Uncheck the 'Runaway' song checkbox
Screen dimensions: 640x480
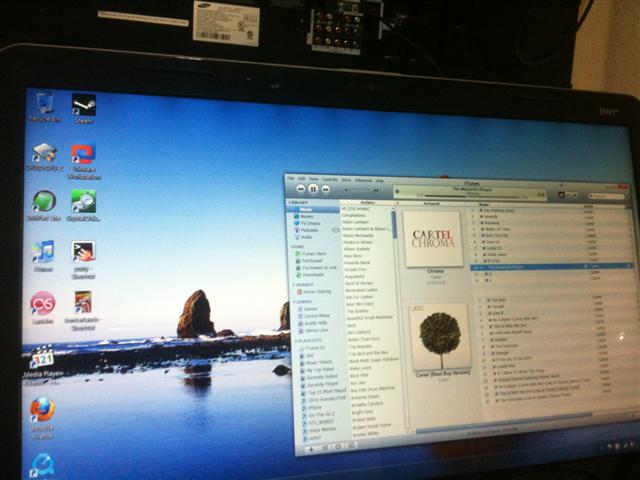pyautogui.click(x=482, y=223)
